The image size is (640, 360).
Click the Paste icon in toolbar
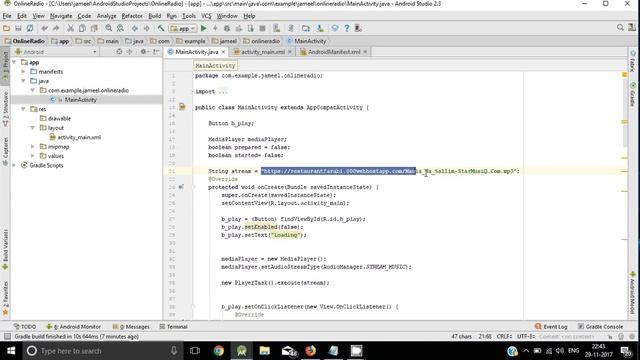pyautogui.click(x=94, y=28)
